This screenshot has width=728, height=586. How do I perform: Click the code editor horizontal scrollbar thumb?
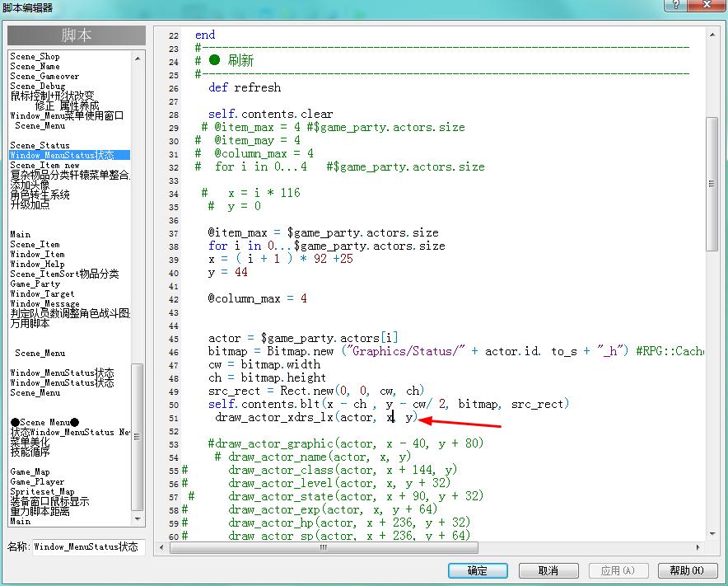click(x=324, y=547)
